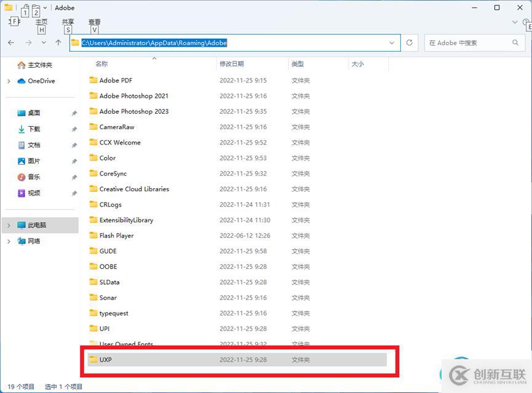532x393 pixels.
Task: Select 网络 in the navigation pane
Action: pyautogui.click(x=34, y=241)
